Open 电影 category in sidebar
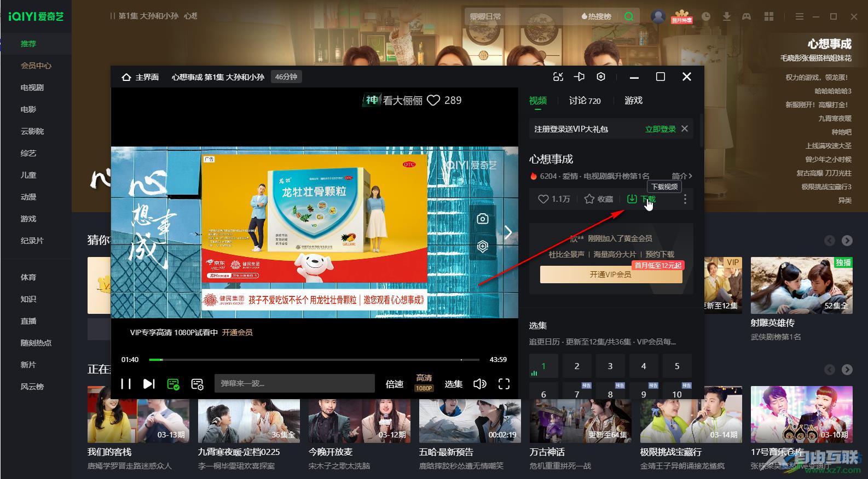The height and width of the screenshot is (479, 868). [x=28, y=109]
